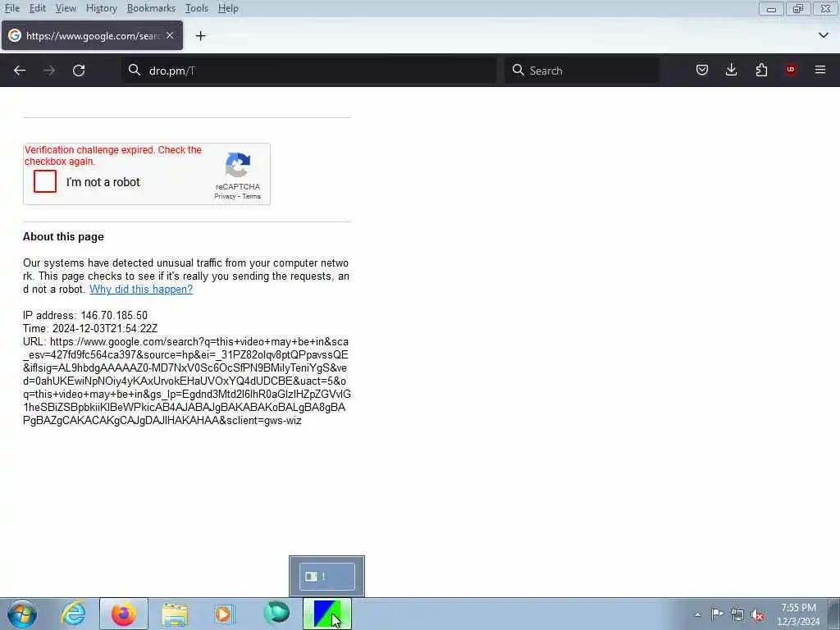The image size is (840, 630).
Task: Open the Bookmarks menu
Action: tap(151, 8)
